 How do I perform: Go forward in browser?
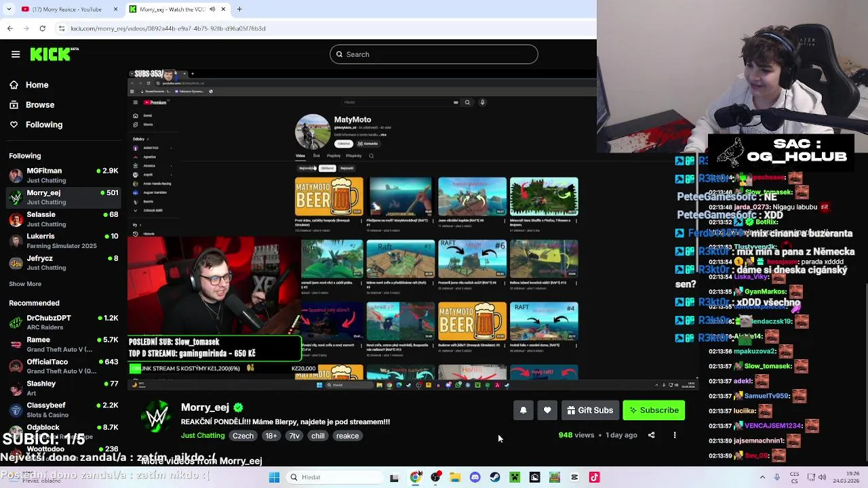click(x=26, y=28)
